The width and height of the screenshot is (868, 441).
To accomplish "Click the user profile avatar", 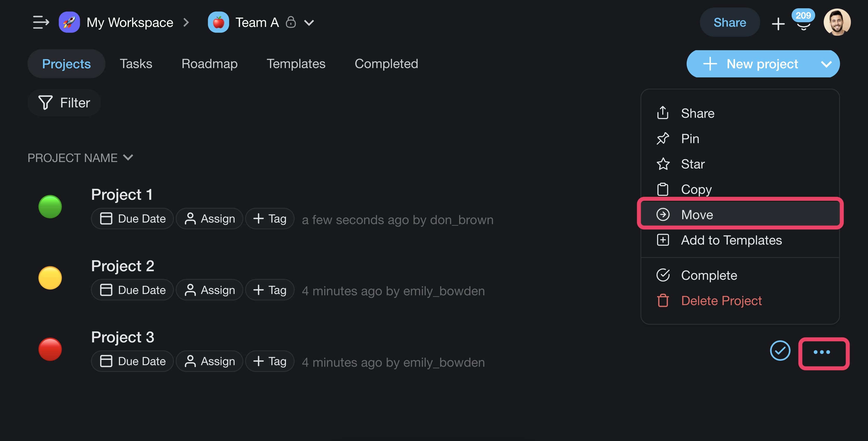I will click(x=837, y=22).
